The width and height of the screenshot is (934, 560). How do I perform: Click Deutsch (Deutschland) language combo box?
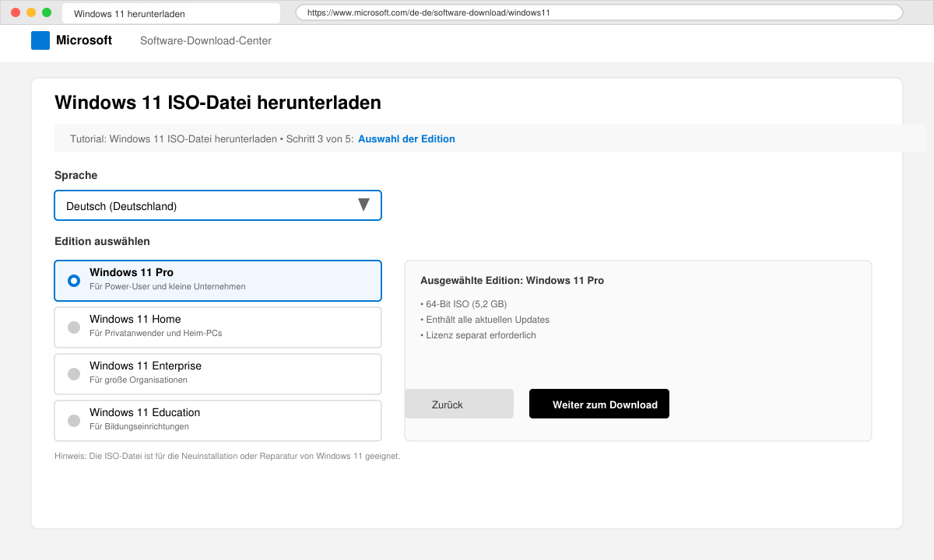click(218, 206)
